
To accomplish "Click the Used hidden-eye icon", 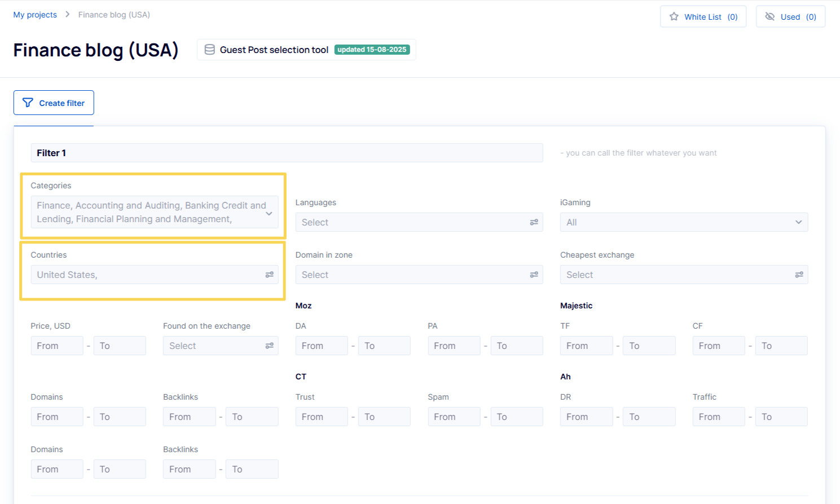I will point(769,17).
